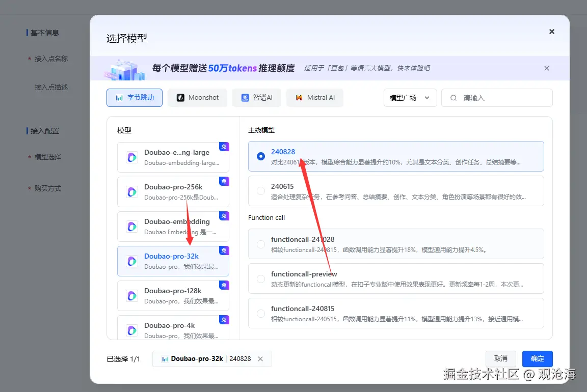Image resolution: width=587 pixels, height=392 pixels.
Task: Click the 智谱AI tab logo icon
Action: 245,98
